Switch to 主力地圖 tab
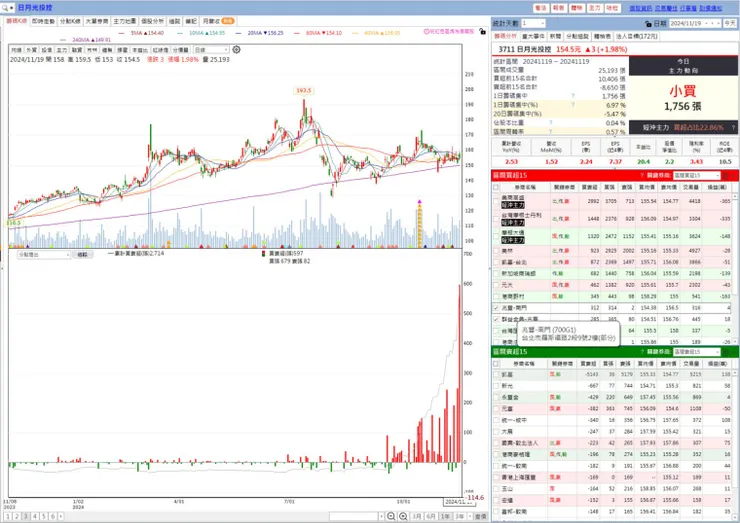 pos(125,21)
